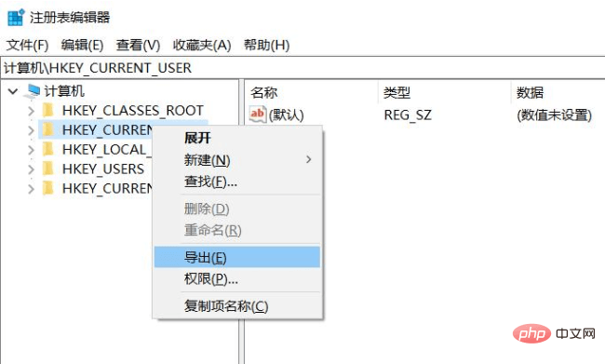Select the HKEY_USERS tree item
Image resolution: width=605 pixels, height=364 pixels.
click(103, 169)
